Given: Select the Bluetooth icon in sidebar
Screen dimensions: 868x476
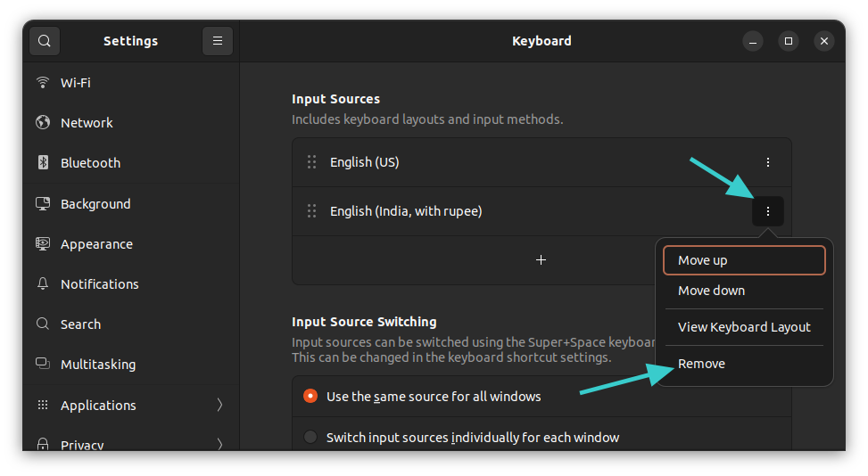Looking at the screenshot, I should pyautogui.click(x=42, y=163).
